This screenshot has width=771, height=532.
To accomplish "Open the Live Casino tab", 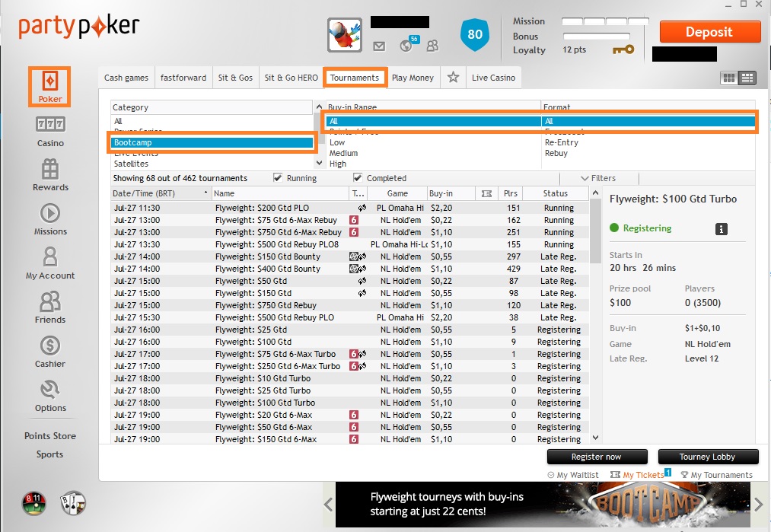I will coord(494,78).
